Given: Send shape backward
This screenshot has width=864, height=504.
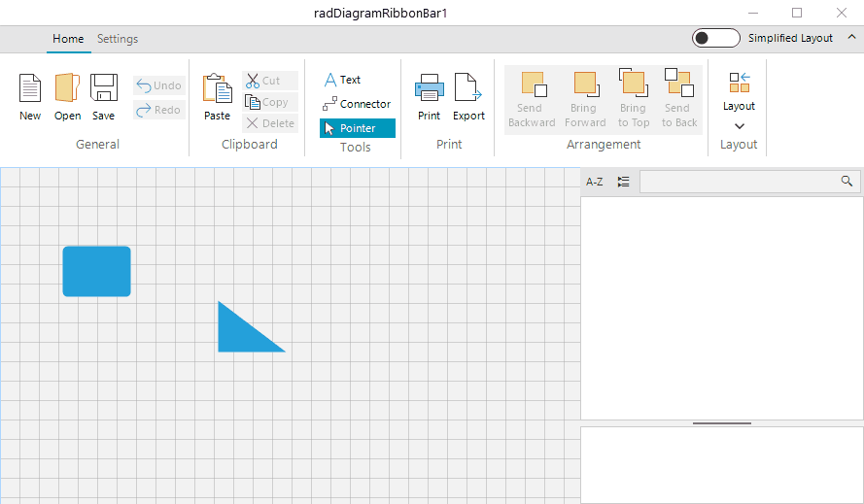Looking at the screenshot, I should pyautogui.click(x=532, y=100).
